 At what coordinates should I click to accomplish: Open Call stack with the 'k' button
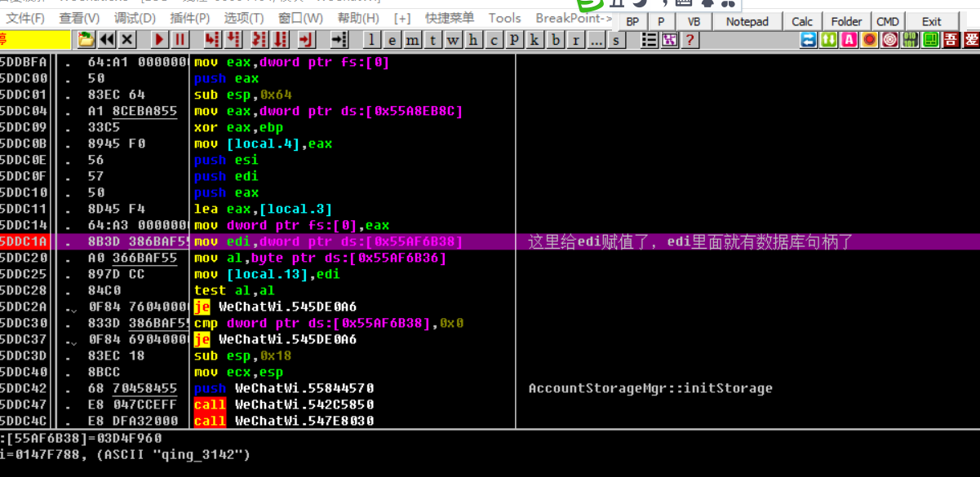click(x=534, y=39)
